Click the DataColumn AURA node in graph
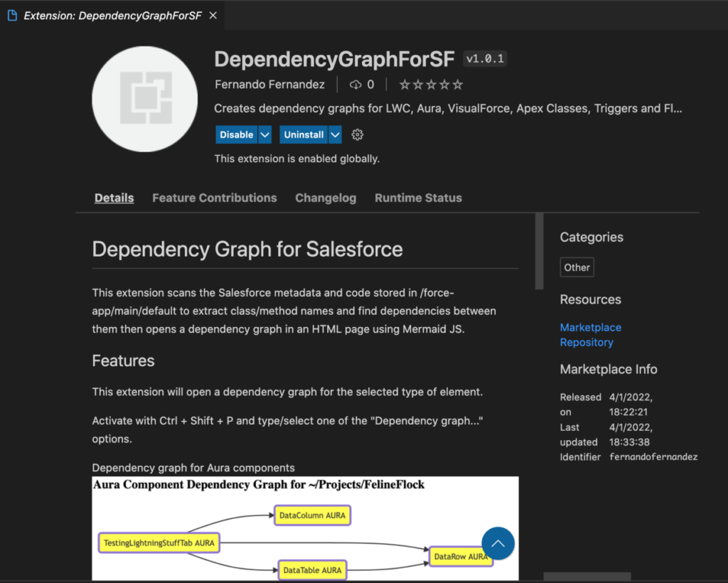728x583 pixels. (x=313, y=515)
